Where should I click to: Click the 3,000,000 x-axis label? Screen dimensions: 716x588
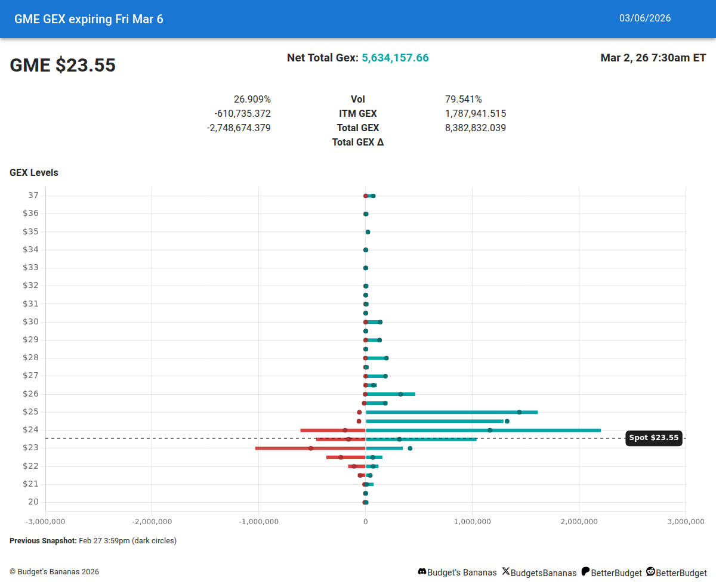686,521
